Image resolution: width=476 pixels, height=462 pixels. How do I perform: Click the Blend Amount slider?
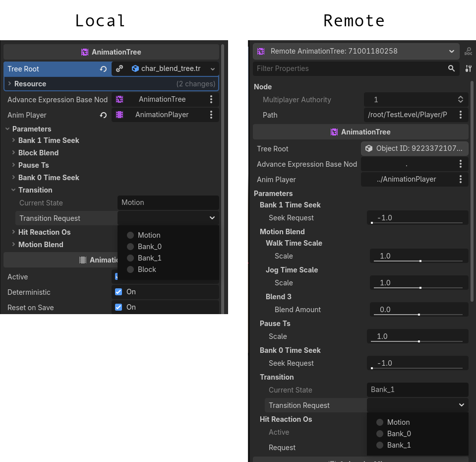[419, 310]
